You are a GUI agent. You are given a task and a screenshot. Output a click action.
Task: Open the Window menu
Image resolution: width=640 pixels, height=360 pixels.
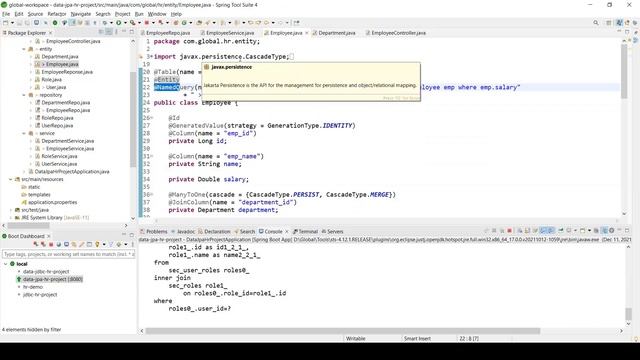[157, 14]
